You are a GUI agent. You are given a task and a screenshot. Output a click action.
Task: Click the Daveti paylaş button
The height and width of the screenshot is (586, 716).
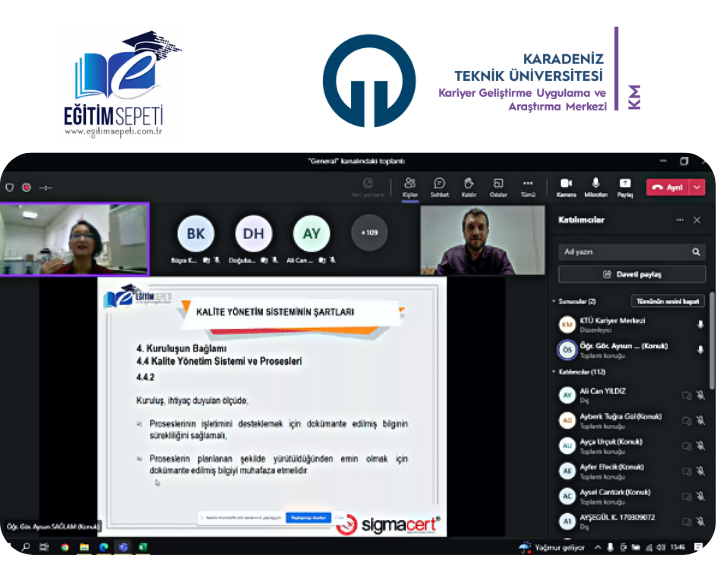[631, 274]
